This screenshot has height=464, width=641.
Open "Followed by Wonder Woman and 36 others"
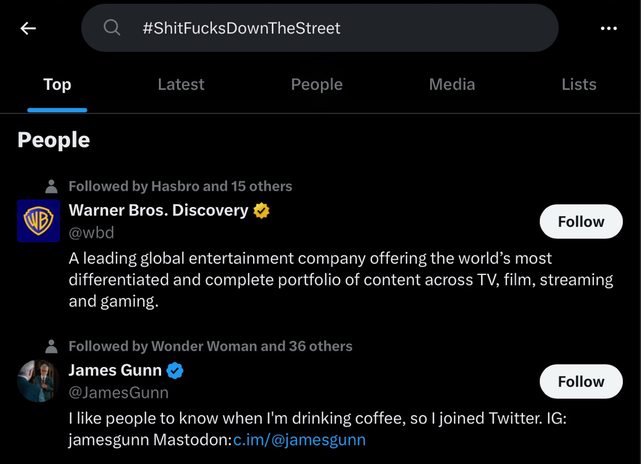(210, 346)
